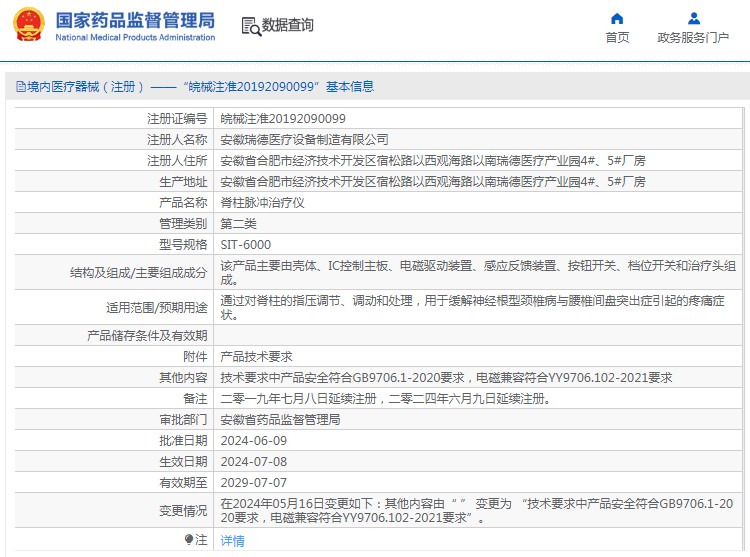
Task: Open the 政务服务门户 navigation item
Action: (693, 38)
